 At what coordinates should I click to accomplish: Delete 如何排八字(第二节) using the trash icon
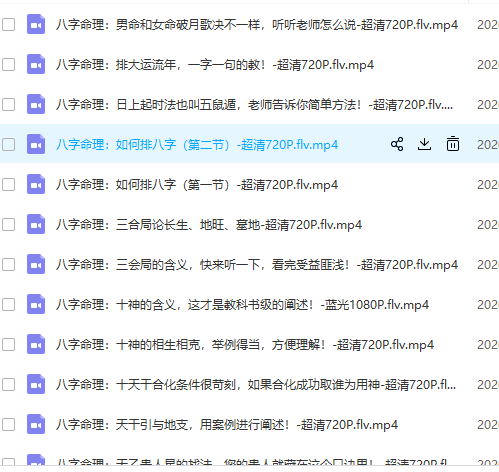[x=453, y=144]
